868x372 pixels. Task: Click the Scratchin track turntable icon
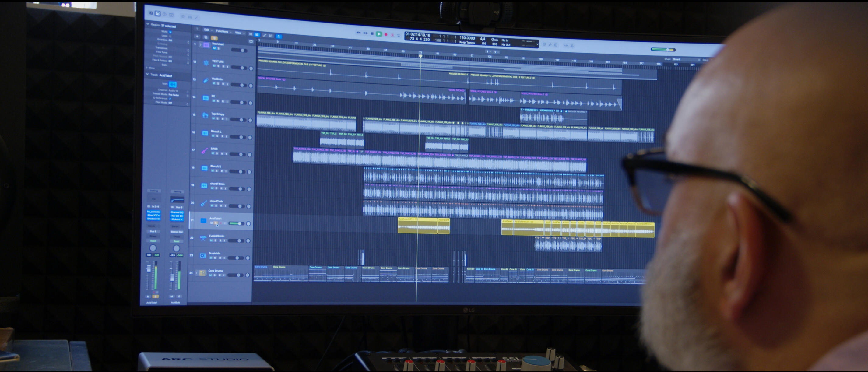click(x=202, y=255)
